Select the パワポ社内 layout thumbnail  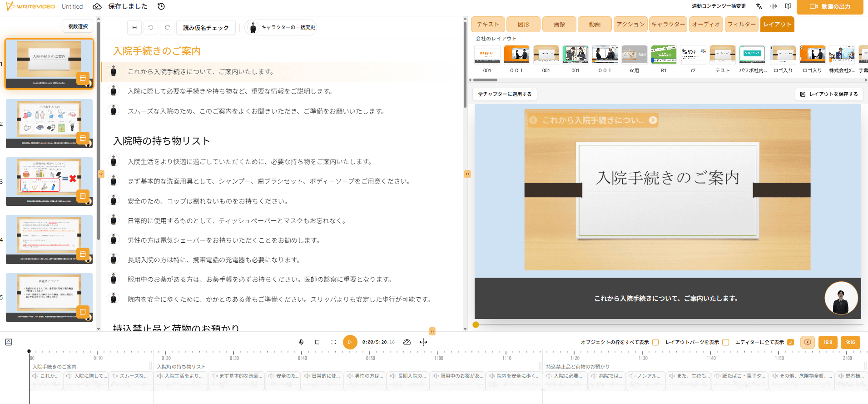click(x=752, y=55)
